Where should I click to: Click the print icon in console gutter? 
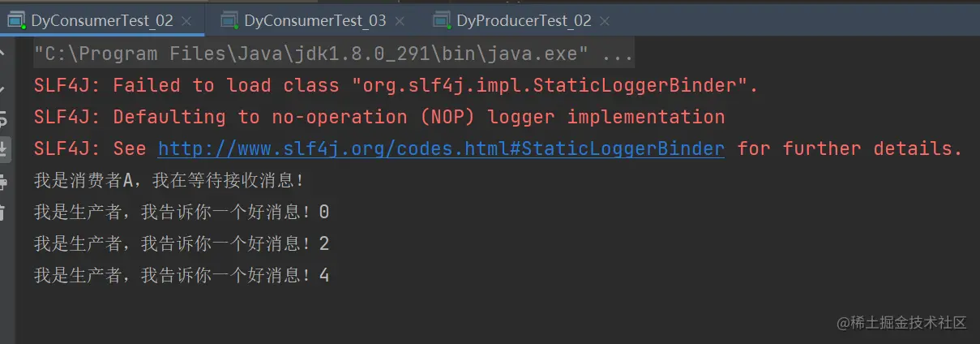click(x=3, y=180)
